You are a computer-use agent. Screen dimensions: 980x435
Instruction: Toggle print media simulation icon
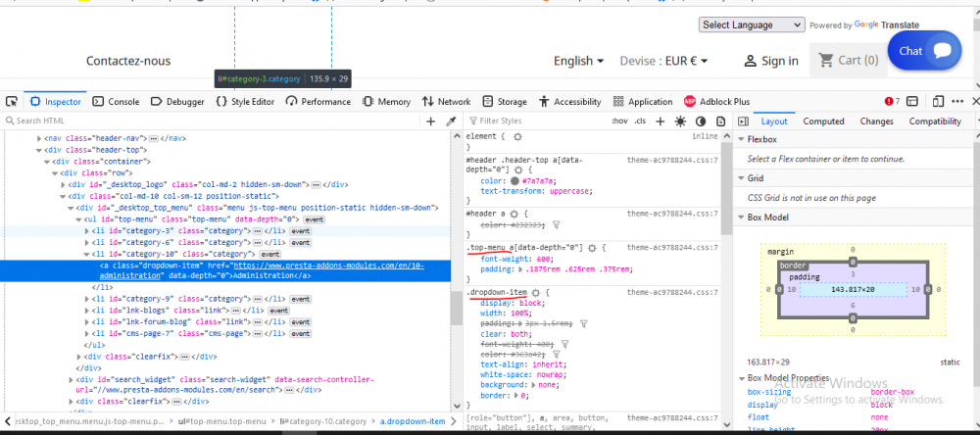click(720, 121)
